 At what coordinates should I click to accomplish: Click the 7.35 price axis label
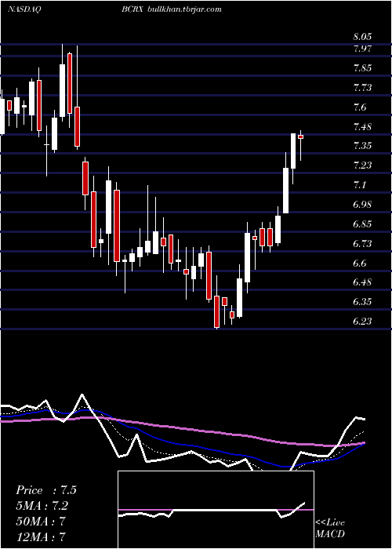[362, 146]
